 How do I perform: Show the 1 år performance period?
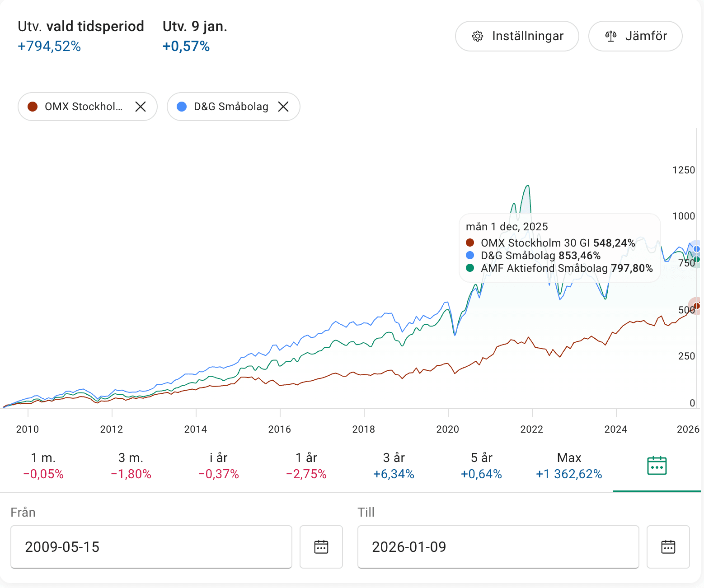(306, 466)
